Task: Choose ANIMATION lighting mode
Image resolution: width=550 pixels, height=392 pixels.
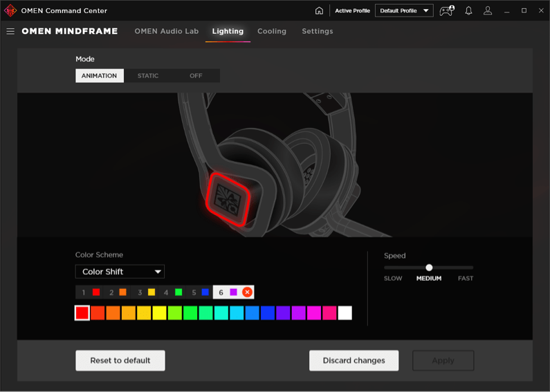Action: pos(99,76)
